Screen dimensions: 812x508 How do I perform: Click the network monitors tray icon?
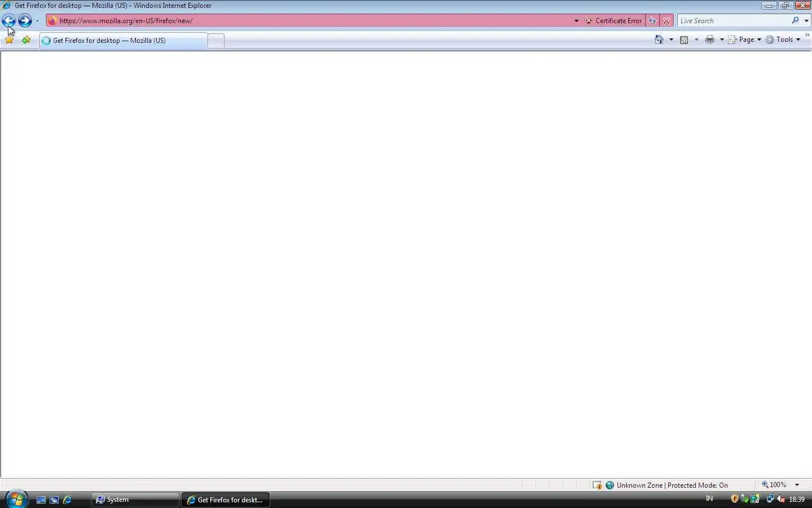[770, 499]
